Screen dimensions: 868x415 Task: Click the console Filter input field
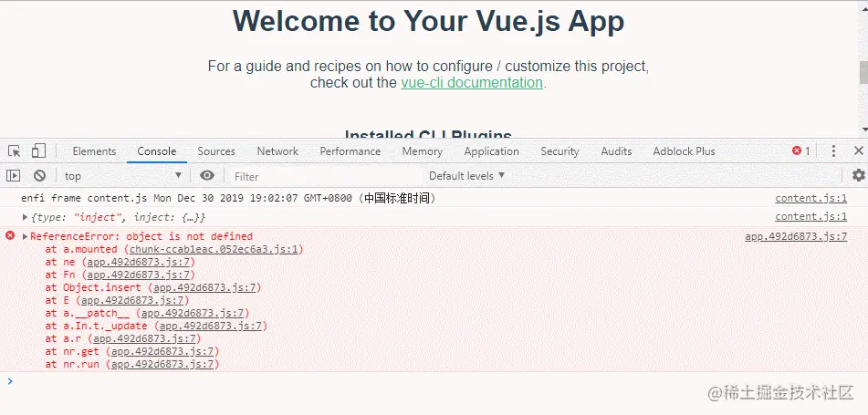click(x=319, y=176)
